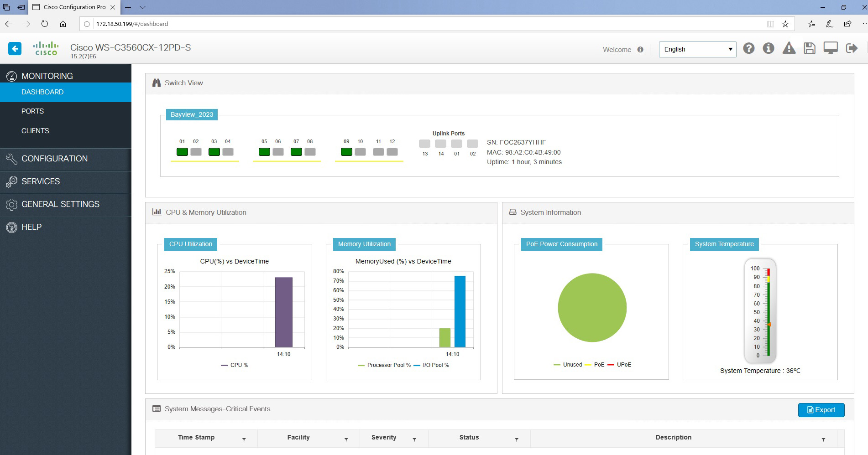Select switch port 05 icon
Viewport: 868px width, 455px height.
click(x=264, y=152)
